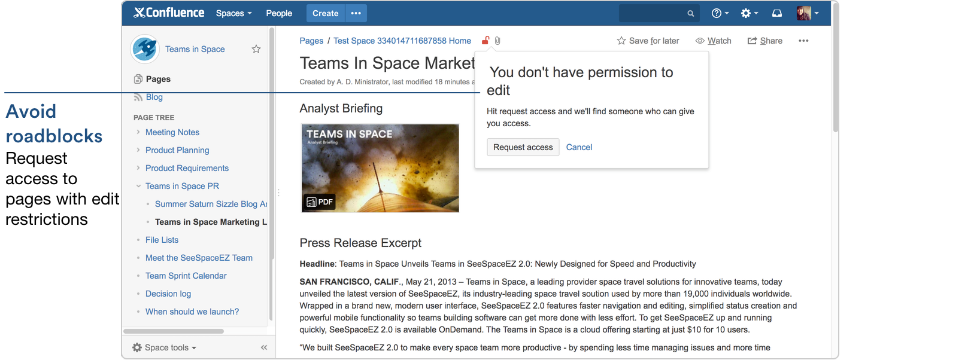Click the page vertical scrollbar
Image resolution: width=980 pixels, height=360 pixels.
coord(835,67)
